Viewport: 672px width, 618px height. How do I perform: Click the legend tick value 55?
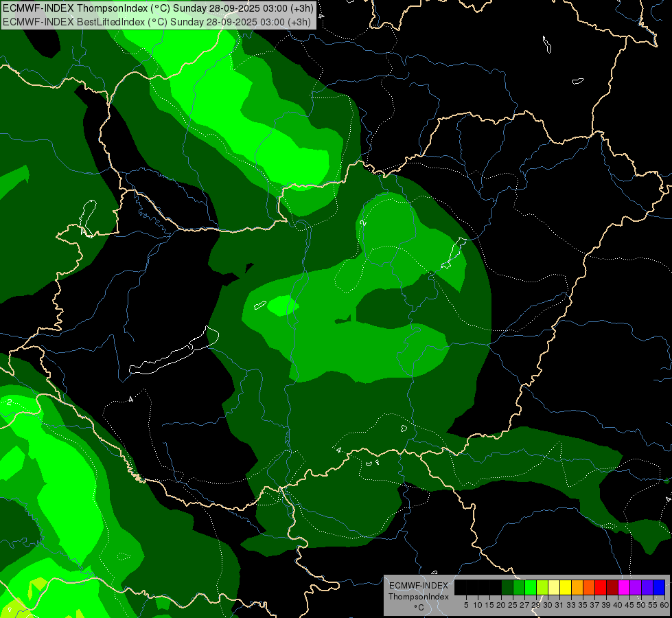[653, 605]
